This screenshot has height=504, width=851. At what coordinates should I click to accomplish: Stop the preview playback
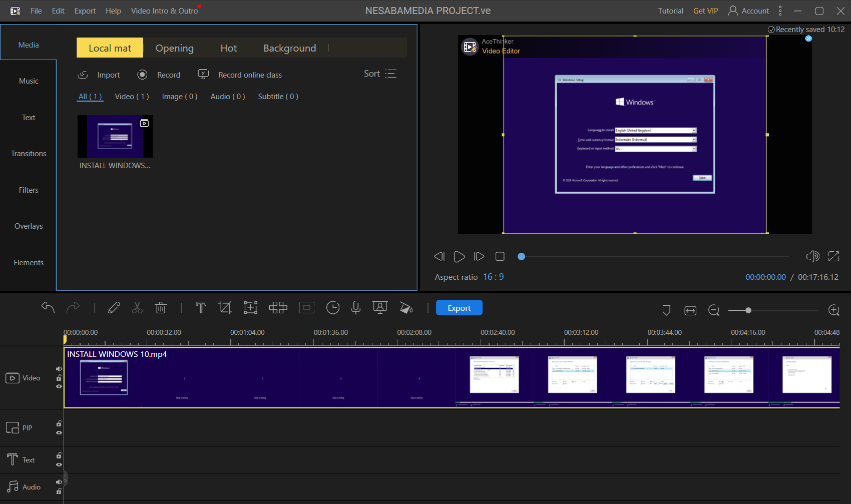coord(500,256)
